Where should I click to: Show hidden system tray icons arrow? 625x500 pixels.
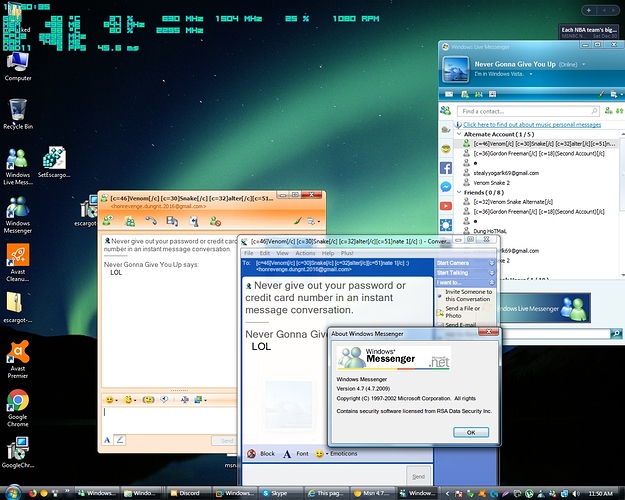[447, 494]
